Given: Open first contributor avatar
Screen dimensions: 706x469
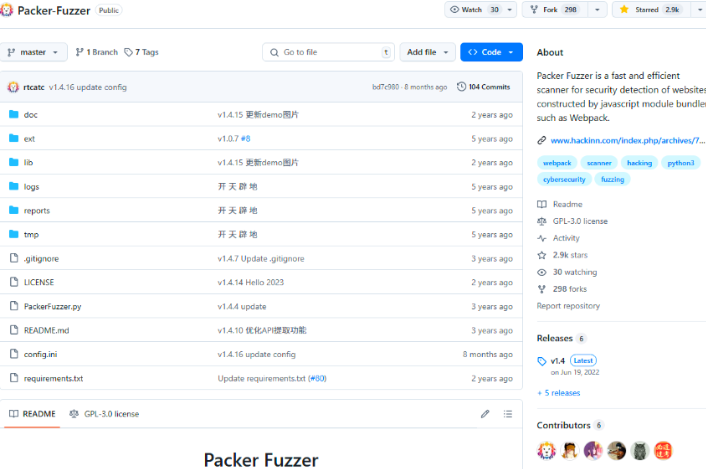Looking at the screenshot, I should (546, 451).
